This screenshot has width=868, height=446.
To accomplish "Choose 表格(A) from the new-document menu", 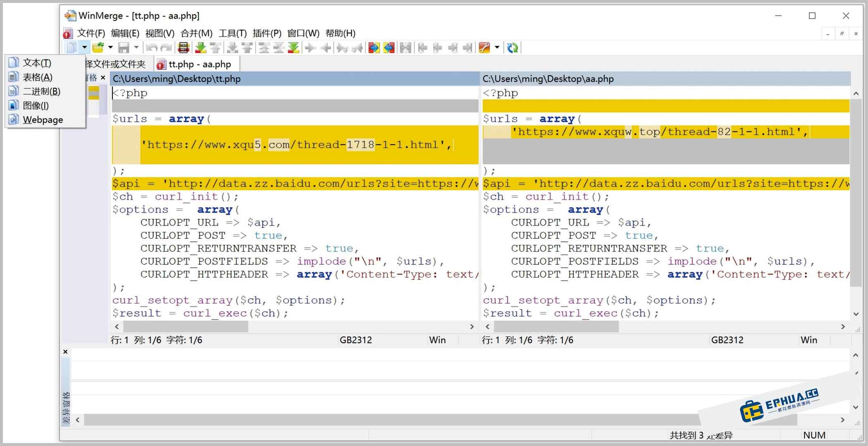I will click(x=45, y=77).
